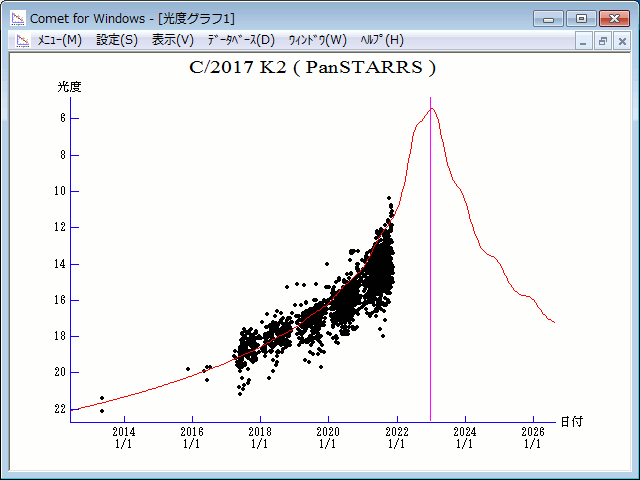The image size is (640, 480).
Task: Open the メニュー(M) menu
Action: click(x=60, y=40)
